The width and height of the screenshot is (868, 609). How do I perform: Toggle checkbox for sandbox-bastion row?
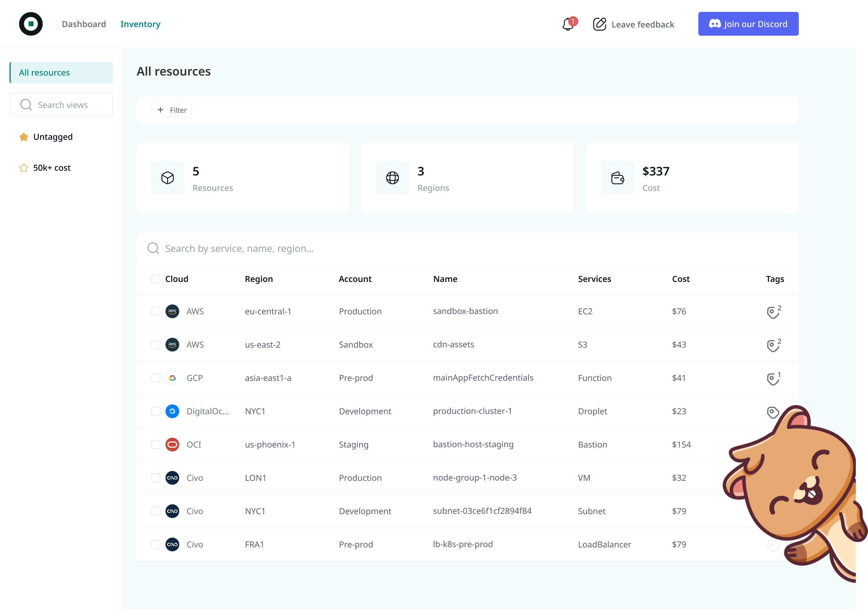click(154, 311)
